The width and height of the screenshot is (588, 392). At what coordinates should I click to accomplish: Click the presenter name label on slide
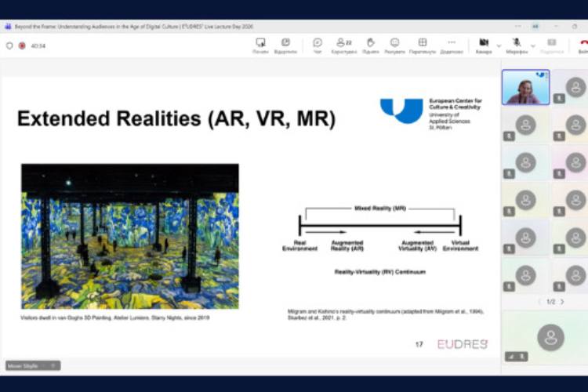tap(31, 365)
